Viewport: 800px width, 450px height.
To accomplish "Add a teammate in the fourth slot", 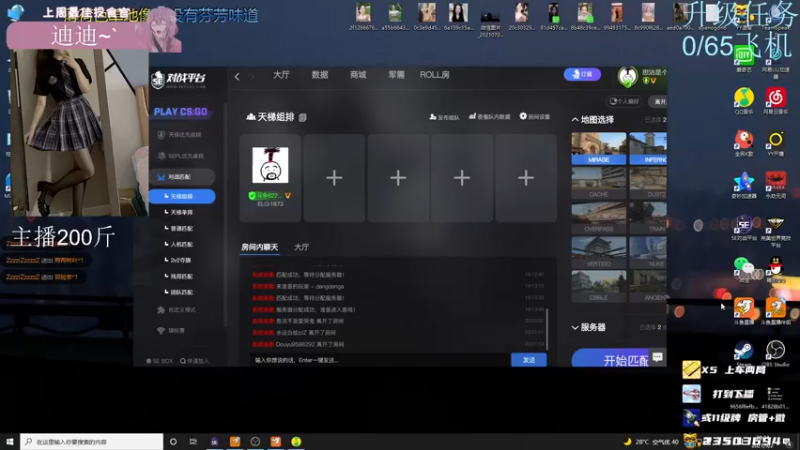I will [462, 178].
